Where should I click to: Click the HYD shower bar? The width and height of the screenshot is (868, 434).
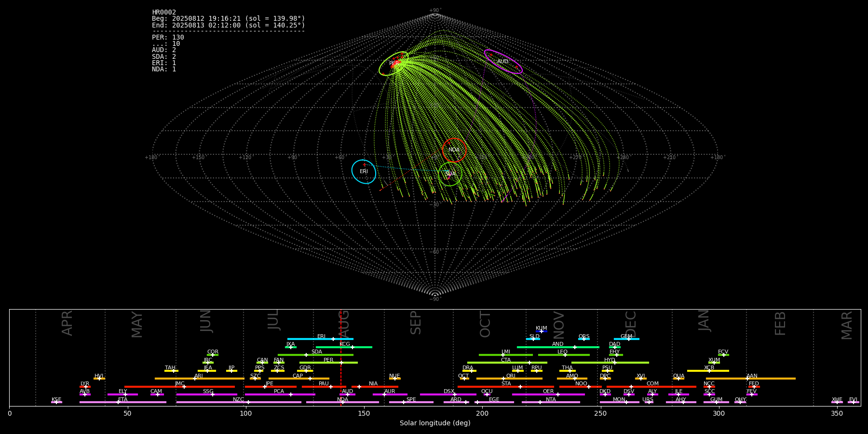coord(610,363)
